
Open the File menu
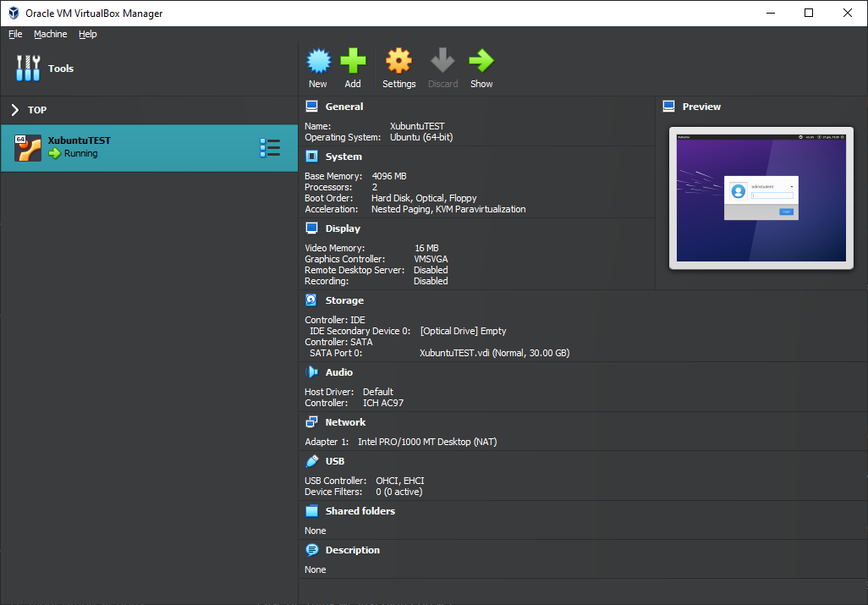[15, 34]
